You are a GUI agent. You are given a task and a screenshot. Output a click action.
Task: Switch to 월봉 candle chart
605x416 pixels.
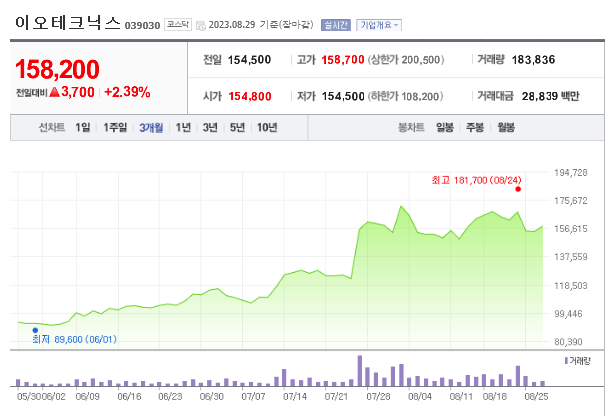pos(506,127)
